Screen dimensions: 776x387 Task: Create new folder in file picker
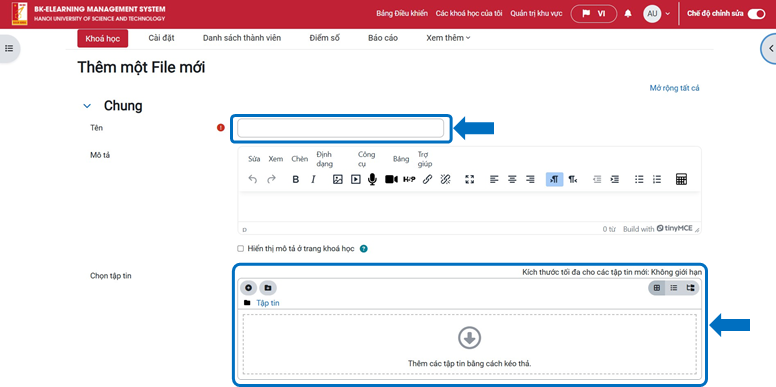[268, 288]
